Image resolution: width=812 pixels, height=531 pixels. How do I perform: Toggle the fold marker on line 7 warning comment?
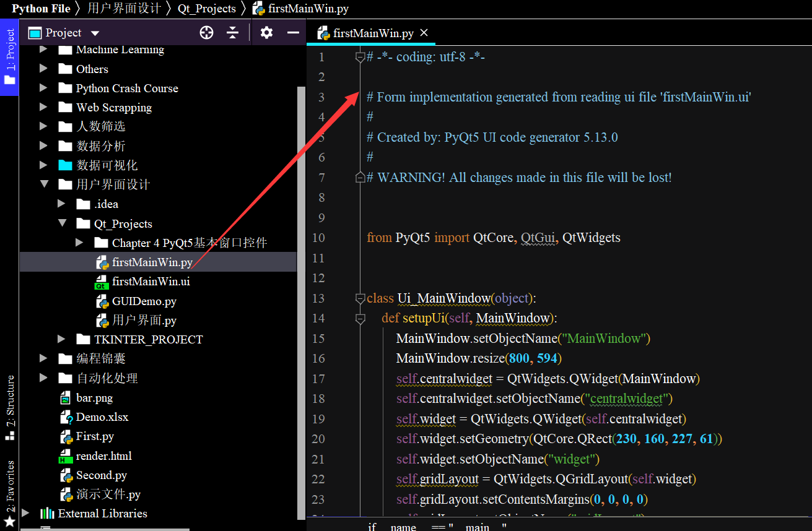point(359,177)
